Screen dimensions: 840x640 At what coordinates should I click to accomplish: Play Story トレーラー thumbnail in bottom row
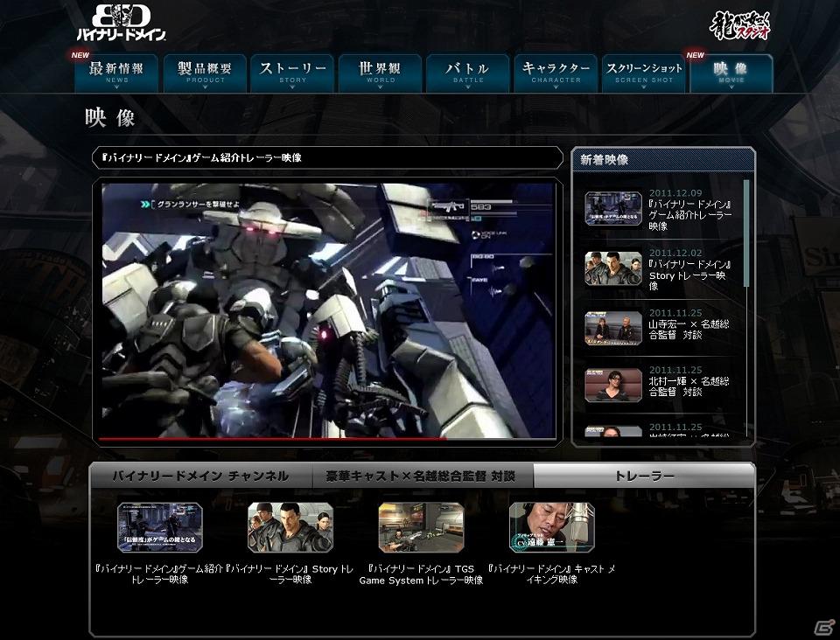tap(290, 527)
